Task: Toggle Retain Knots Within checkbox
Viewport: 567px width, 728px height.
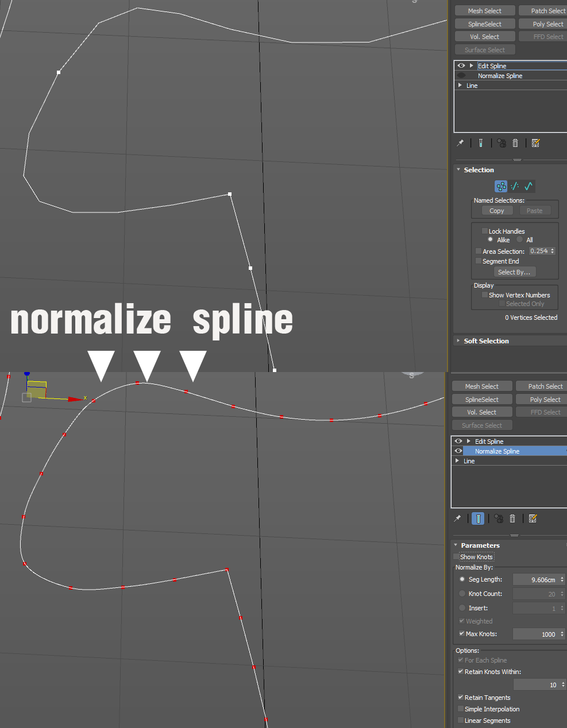Action: click(461, 671)
